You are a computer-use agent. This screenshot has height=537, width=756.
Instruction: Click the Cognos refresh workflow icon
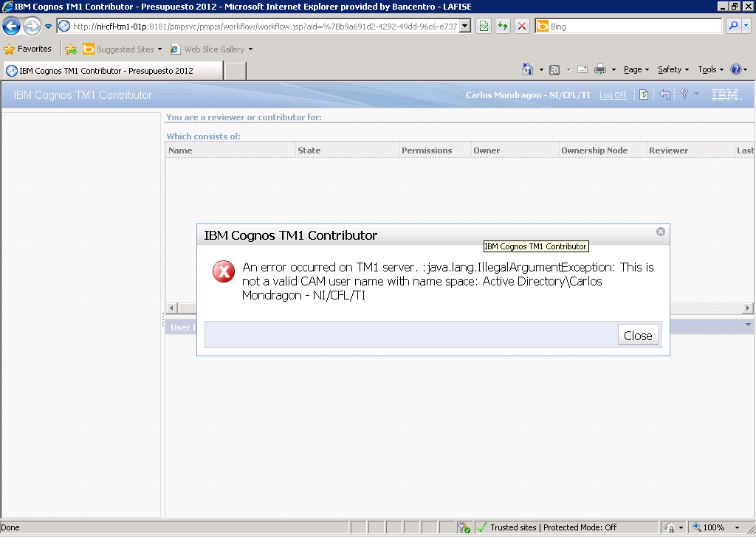click(644, 94)
